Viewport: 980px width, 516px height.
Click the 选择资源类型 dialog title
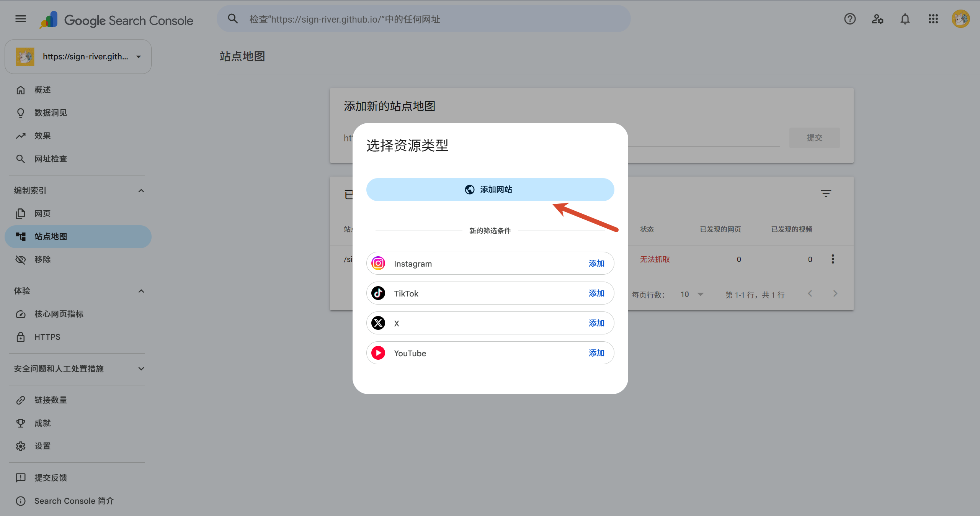pyautogui.click(x=407, y=146)
